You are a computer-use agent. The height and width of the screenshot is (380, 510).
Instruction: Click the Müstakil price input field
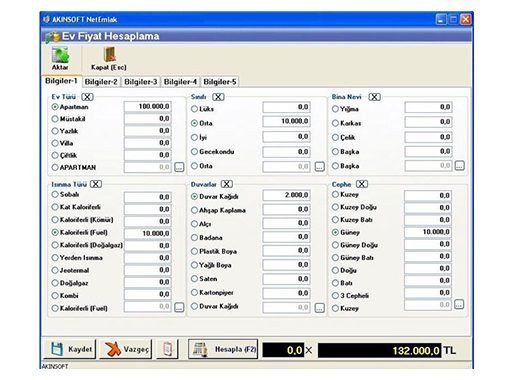[148, 119]
